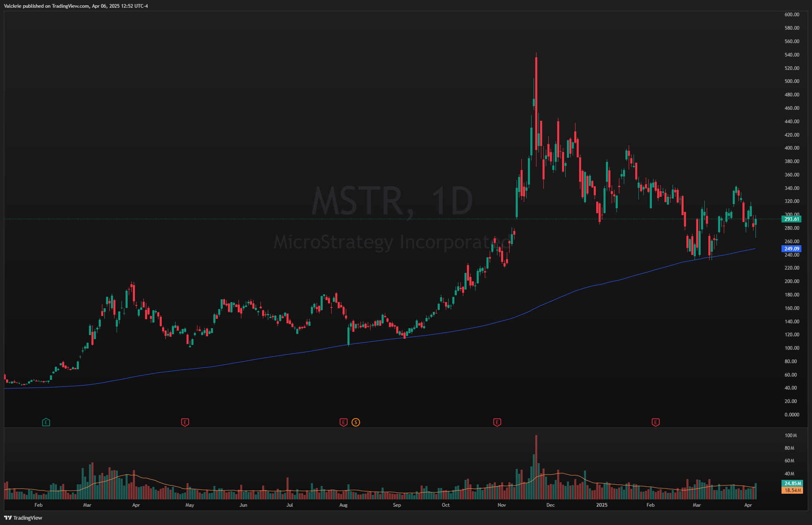The width and height of the screenshot is (812, 525).
Task: Click the green earnings E marker
Action: tap(46, 422)
